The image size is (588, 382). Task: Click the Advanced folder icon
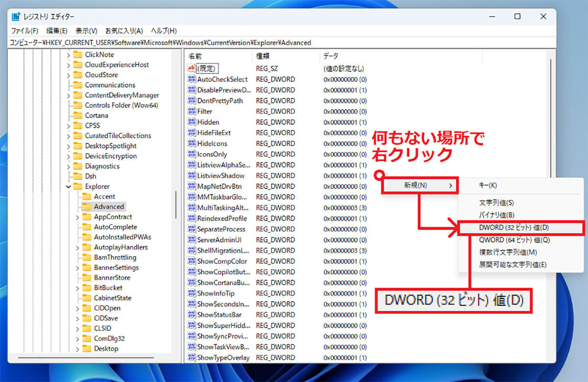pos(87,207)
